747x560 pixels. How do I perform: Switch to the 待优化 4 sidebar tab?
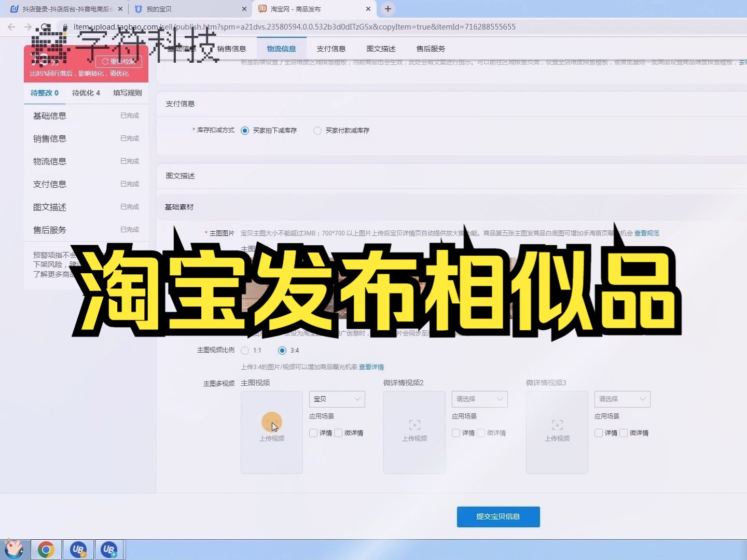[x=85, y=93]
